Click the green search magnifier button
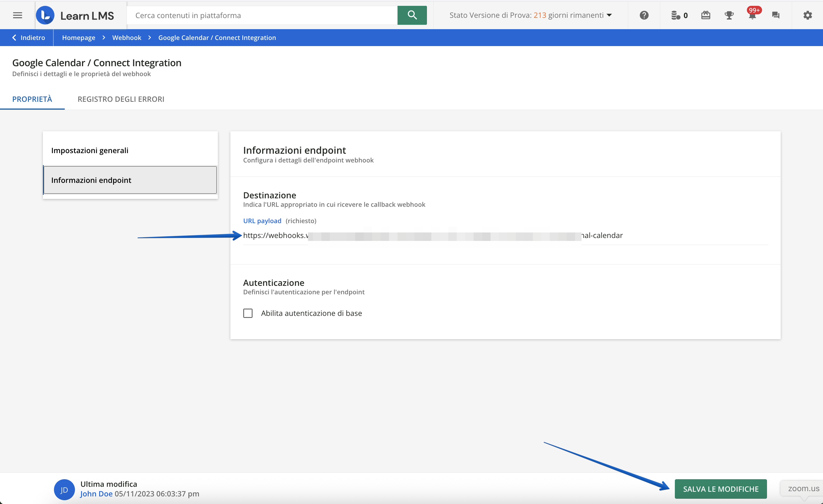 [x=412, y=15]
